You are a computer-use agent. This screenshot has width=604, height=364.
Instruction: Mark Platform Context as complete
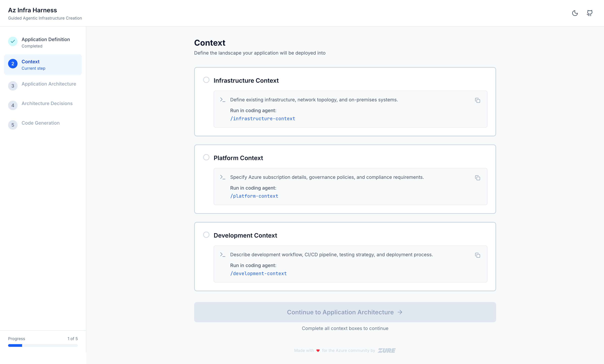[x=206, y=157]
